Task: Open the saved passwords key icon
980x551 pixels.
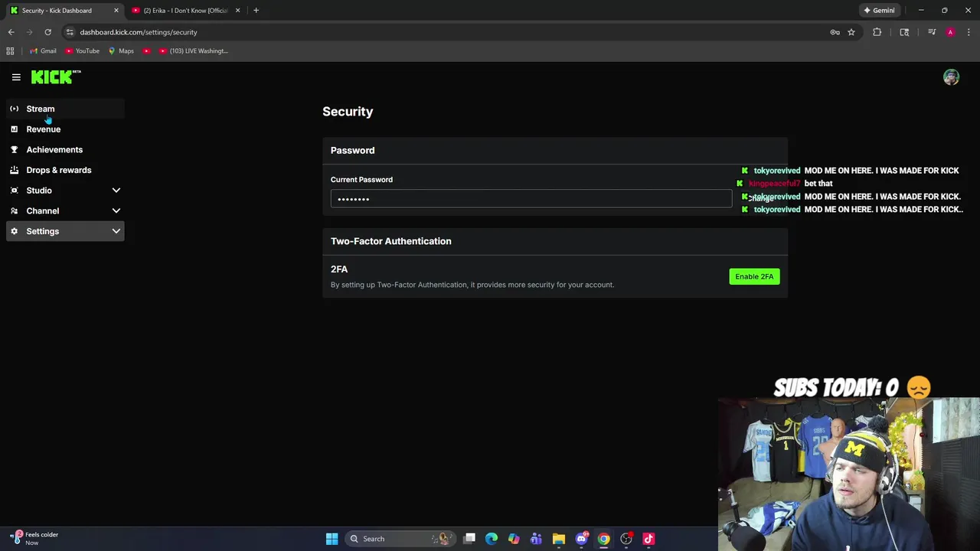Action: click(x=835, y=32)
